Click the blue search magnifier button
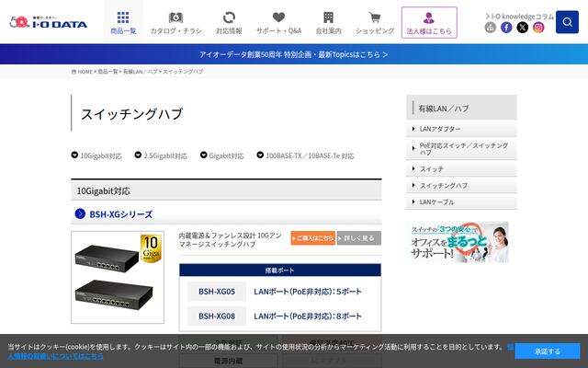This screenshot has width=588, height=368. click(x=567, y=22)
